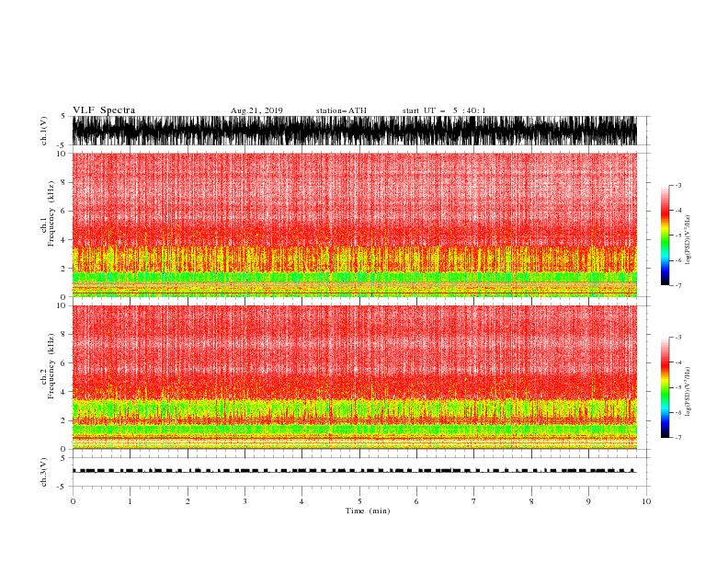Image resolution: width=728 pixels, height=563 pixels.
Task: Click inside the ch.2 spectrogram plot
Action: [x=355, y=377]
